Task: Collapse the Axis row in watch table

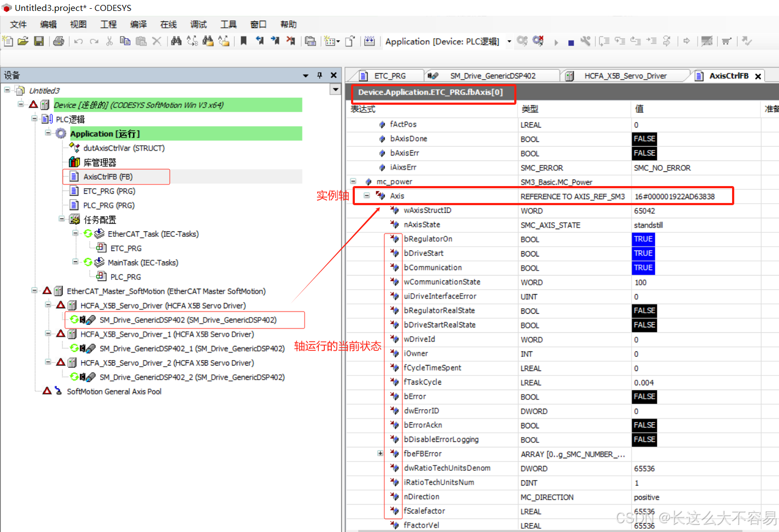Action: point(367,195)
